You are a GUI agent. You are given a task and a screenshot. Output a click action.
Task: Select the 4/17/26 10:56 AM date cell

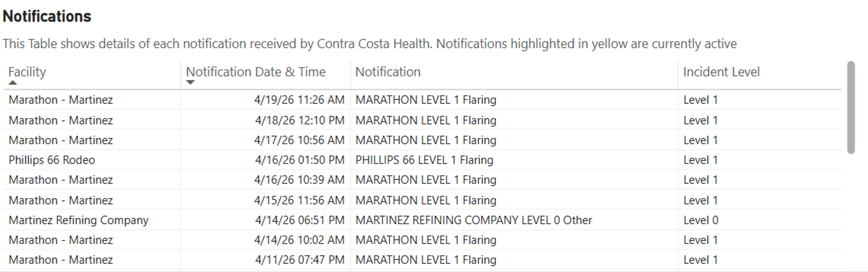[299, 140]
